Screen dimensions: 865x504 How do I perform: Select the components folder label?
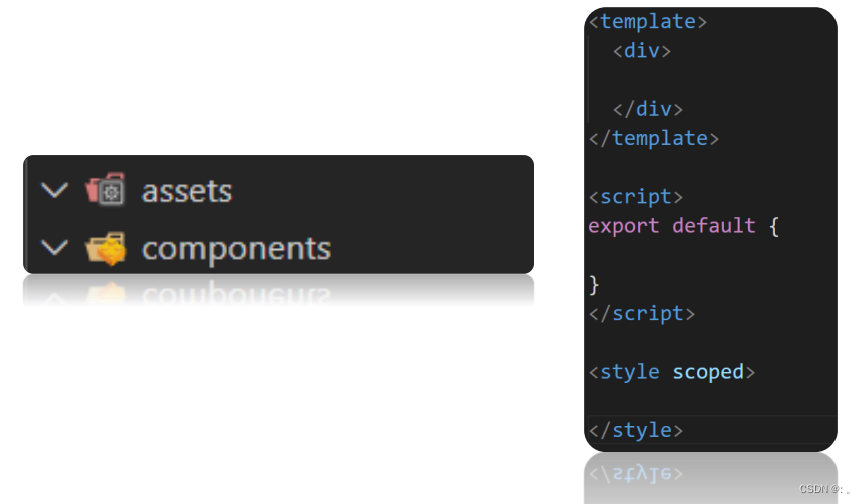coord(236,247)
